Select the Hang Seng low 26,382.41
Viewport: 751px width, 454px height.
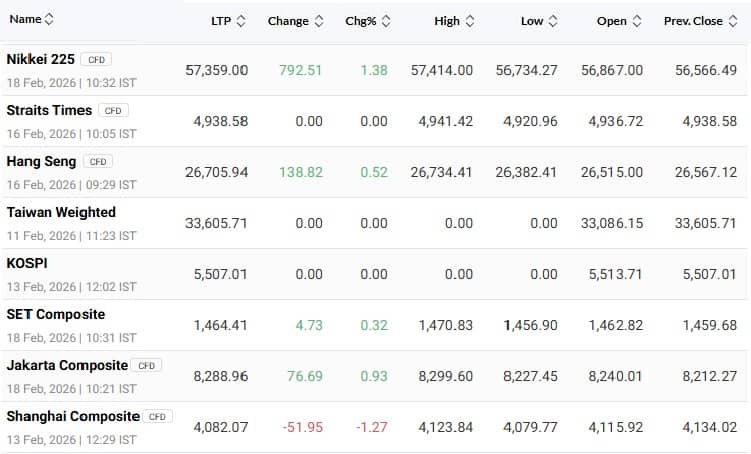tap(526, 172)
